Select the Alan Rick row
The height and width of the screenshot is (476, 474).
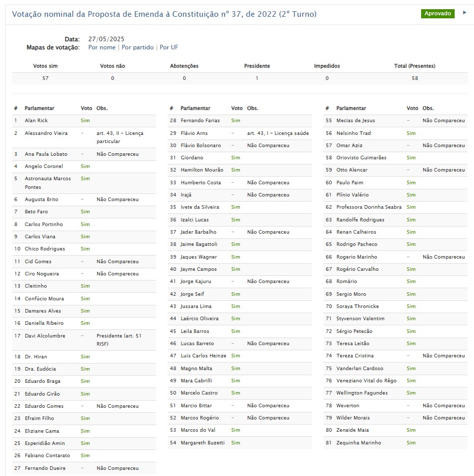pyautogui.click(x=36, y=121)
